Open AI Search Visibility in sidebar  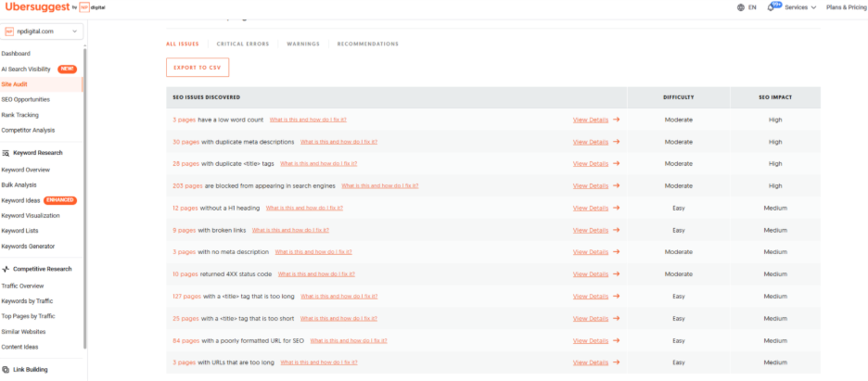26,70
